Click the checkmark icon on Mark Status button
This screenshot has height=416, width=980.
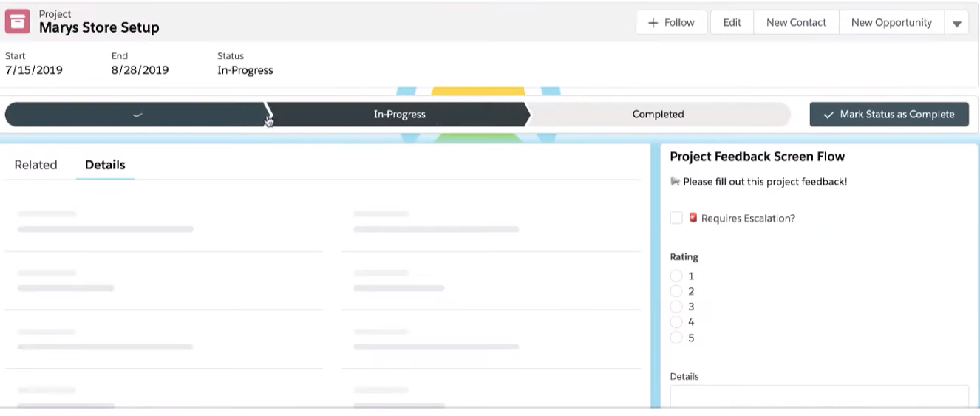[828, 115]
